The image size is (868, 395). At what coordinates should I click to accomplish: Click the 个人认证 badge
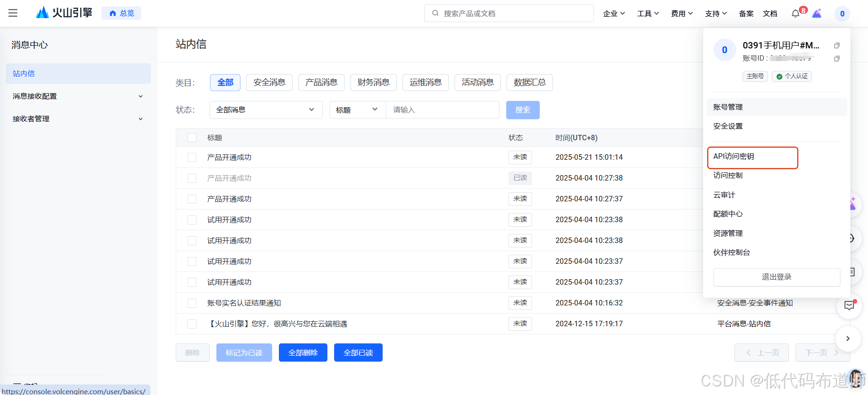coord(791,76)
